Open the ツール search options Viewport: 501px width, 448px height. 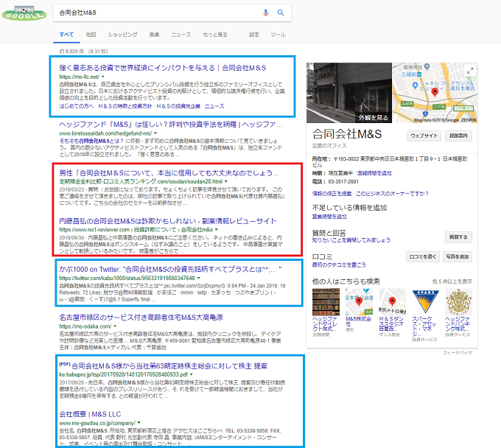[x=278, y=35]
